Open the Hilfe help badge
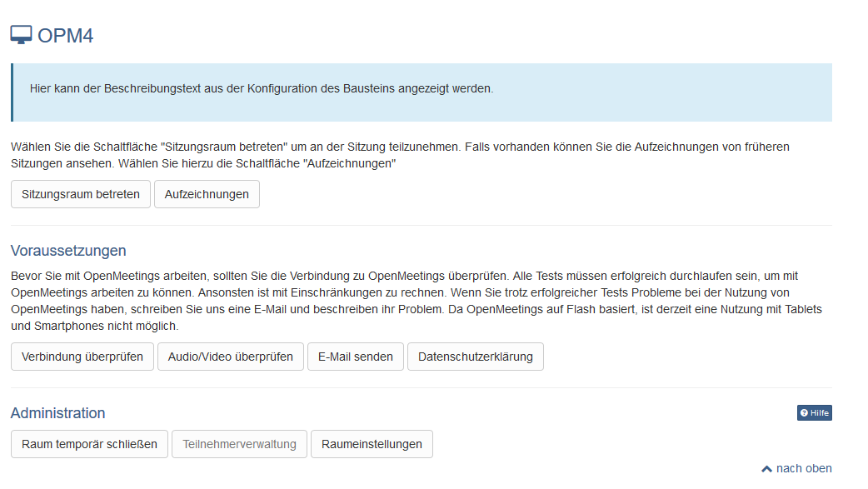This screenshot has width=868, height=489. click(x=814, y=412)
